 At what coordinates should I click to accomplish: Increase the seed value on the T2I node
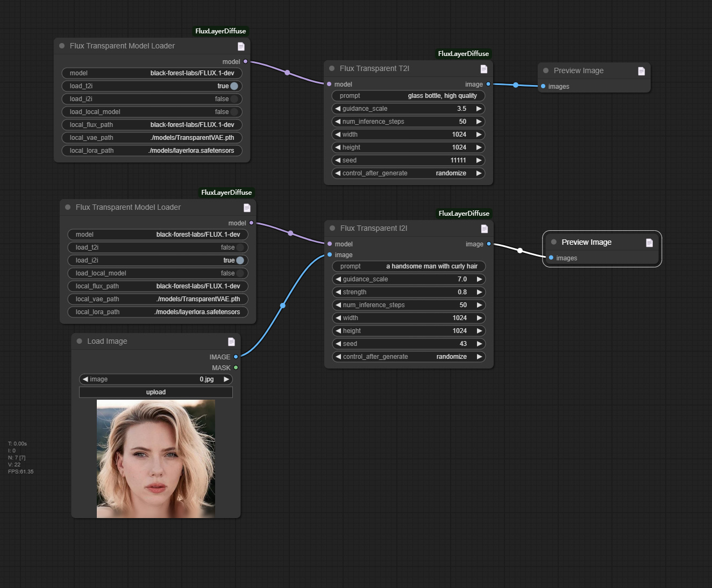point(478,160)
